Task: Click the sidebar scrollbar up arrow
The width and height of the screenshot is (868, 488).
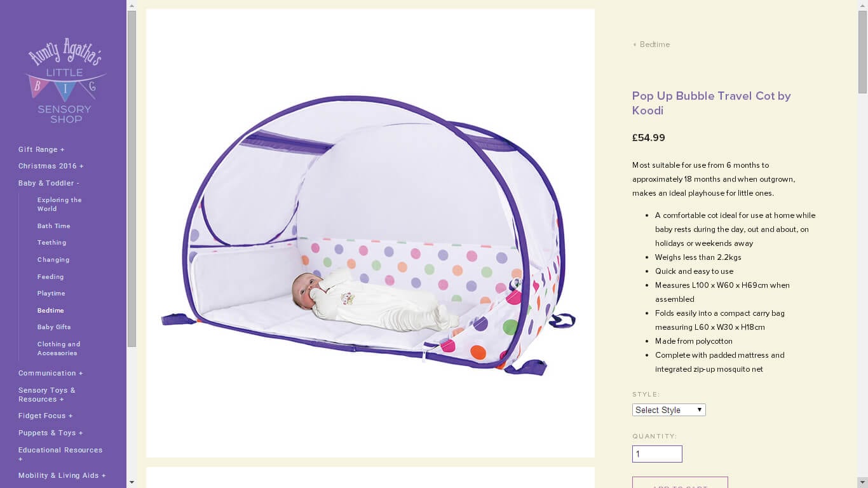Action: point(132,5)
